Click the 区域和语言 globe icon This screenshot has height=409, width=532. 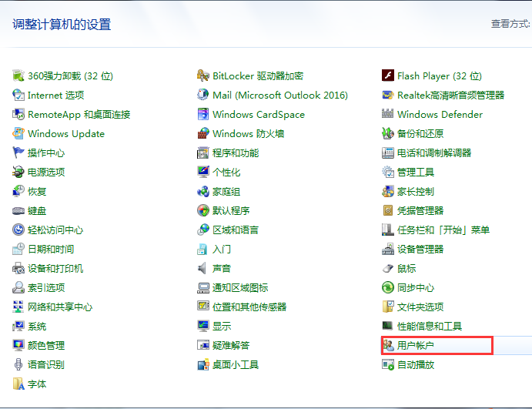(x=203, y=230)
